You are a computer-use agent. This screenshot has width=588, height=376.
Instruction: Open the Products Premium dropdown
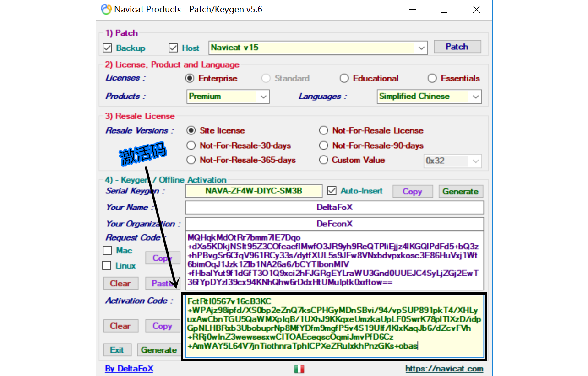click(x=228, y=97)
